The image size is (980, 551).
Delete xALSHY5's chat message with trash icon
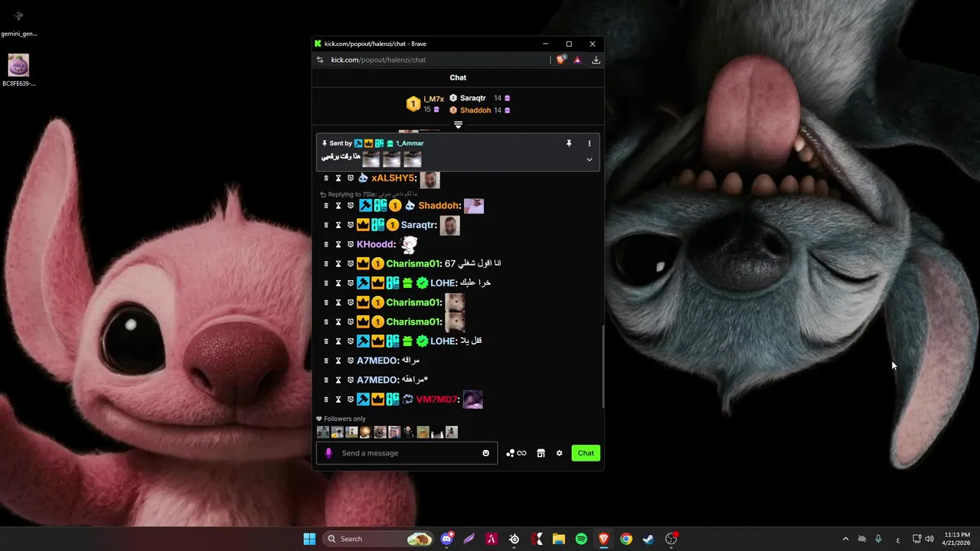(x=326, y=178)
